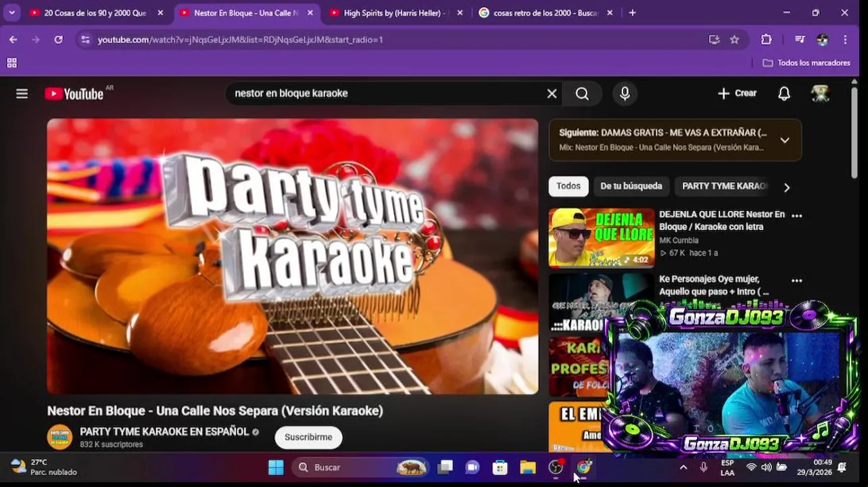Image resolution: width=868 pixels, height=487 pixels.
Task: Click the browser address bar URL
Action: tap(240, 40)
